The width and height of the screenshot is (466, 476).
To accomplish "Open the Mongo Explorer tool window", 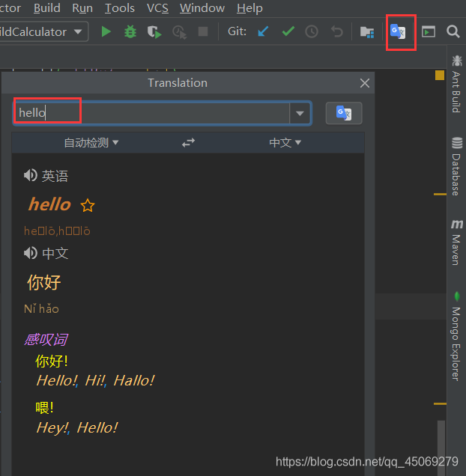I will [x=456, y=336].
